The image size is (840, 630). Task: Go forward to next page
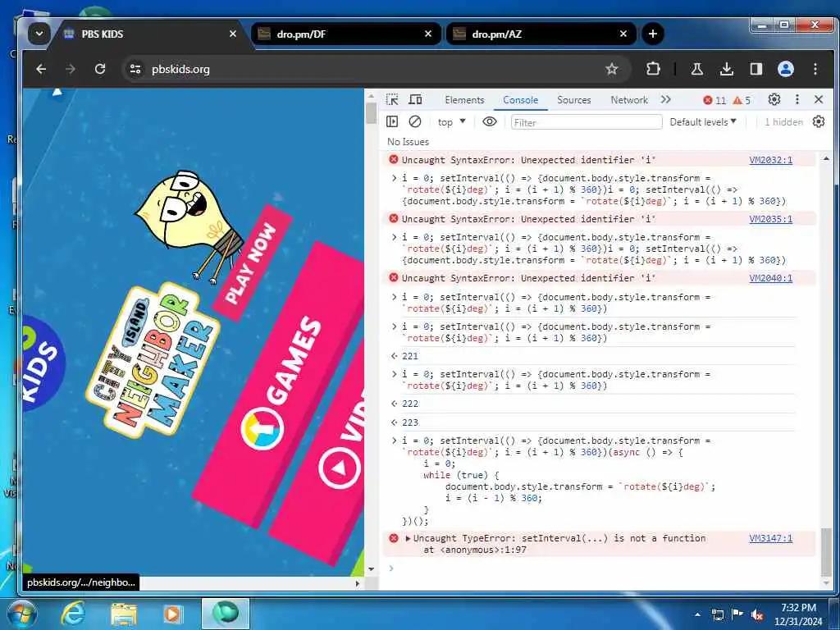(x=71, y=69)
